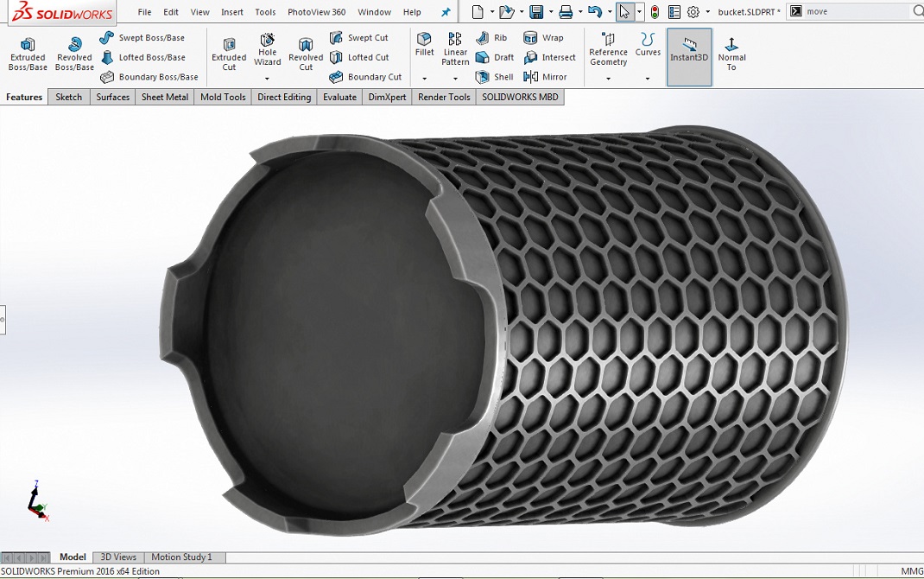
Task: Open the Options gear icon
Action: (693, 12)
